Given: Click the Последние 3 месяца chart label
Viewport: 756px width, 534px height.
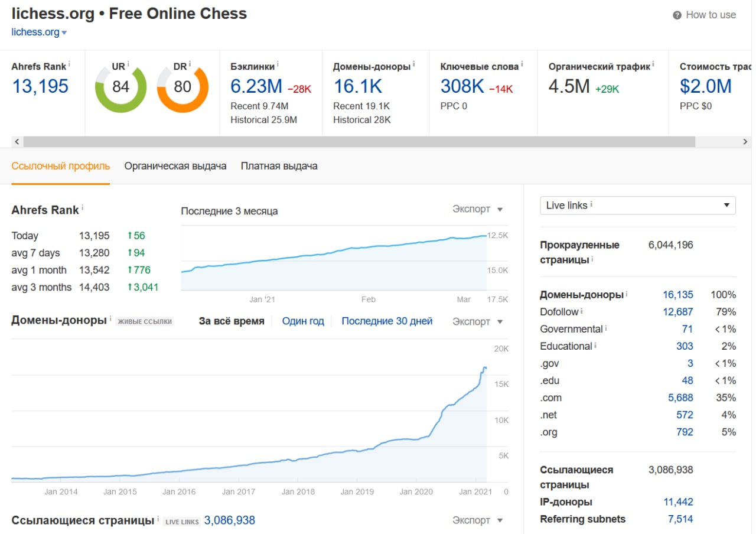Looking at the screenshot, I should [x=229, y=211].
